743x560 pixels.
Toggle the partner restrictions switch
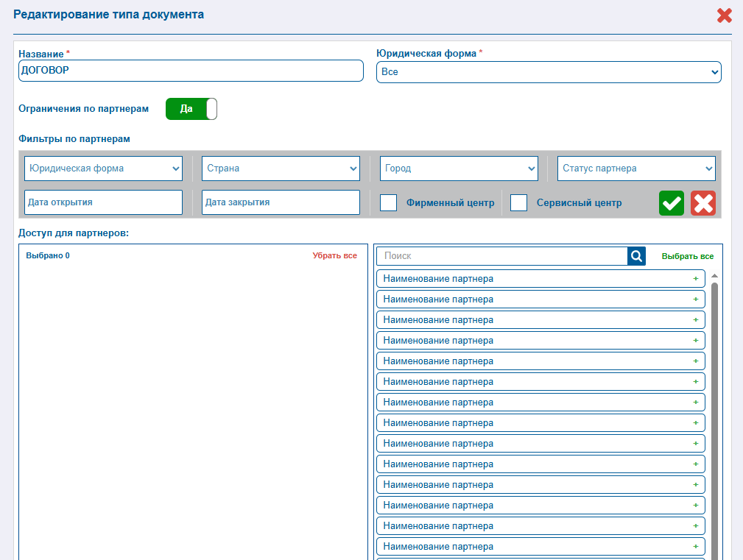point(191,109)
